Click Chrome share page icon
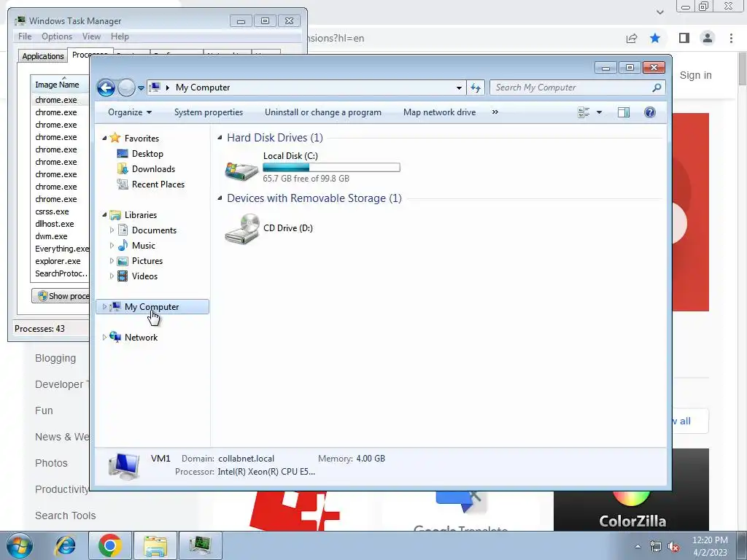The image size is (747, 560). tap(632, 38)
